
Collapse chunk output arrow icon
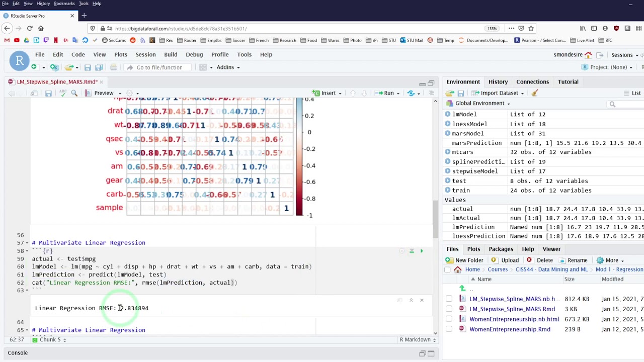pyautogui.click(x=411, y=300)
